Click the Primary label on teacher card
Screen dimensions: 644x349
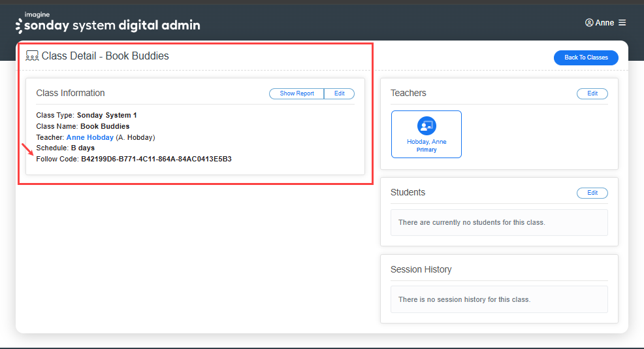pyautogui.click(x=427, y=150)
